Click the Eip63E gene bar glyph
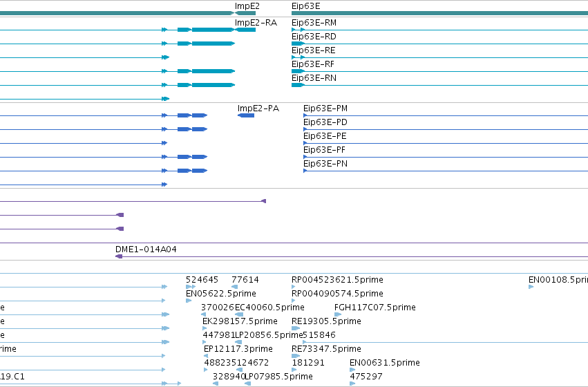This screenshot has width=588, height=387. click(x=439, y=13)
